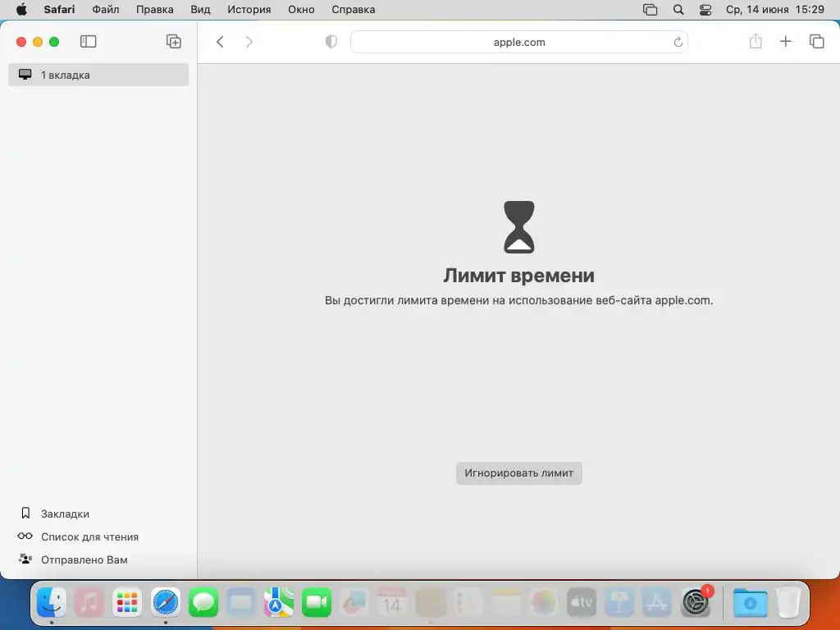Open the Вид menu
The height and width of the screenshot is (630, 840).
tap(200, 10)
